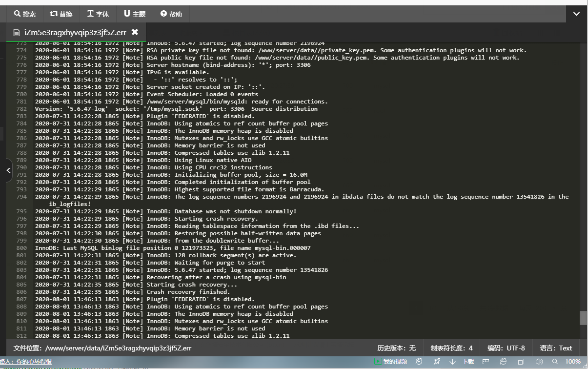Click the editor's vertical scrollbar thumb
Image resolution: width=588 pixels, height=369 pixels.
[583, 318]
